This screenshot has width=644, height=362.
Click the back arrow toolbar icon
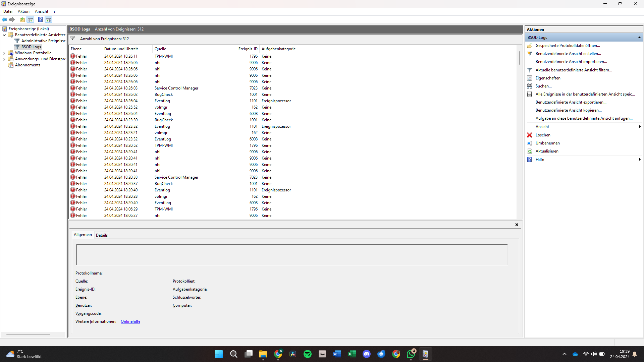click(x=4, y=19)
